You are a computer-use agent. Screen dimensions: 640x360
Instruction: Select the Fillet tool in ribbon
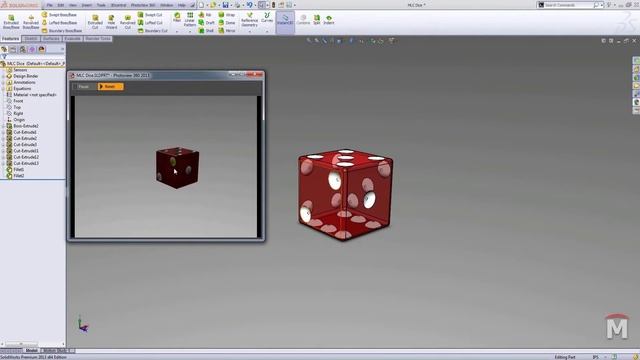(177, 17)
